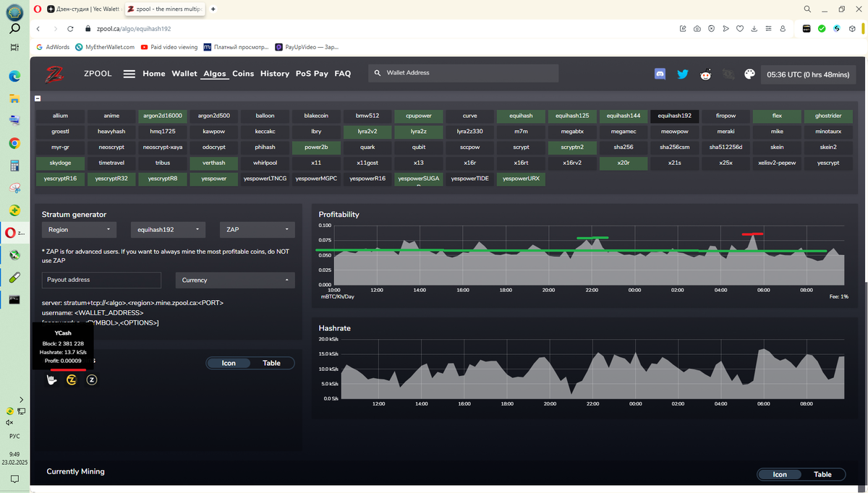868x493 pixels.
Task: Open the Discord link icon
Action: (660, 74)
